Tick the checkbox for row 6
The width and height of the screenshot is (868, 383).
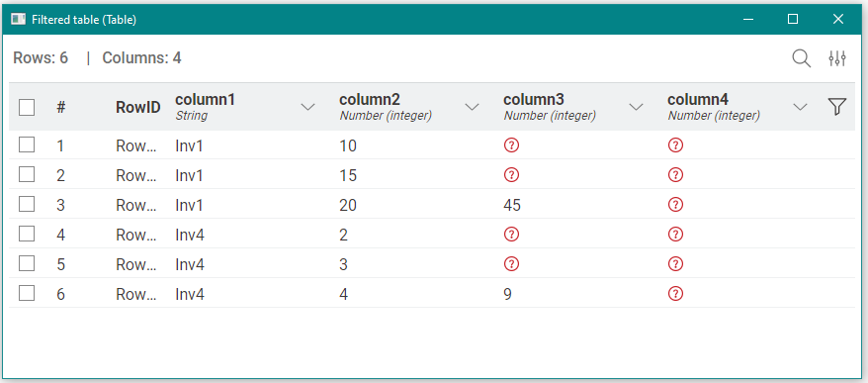(27, 293)
